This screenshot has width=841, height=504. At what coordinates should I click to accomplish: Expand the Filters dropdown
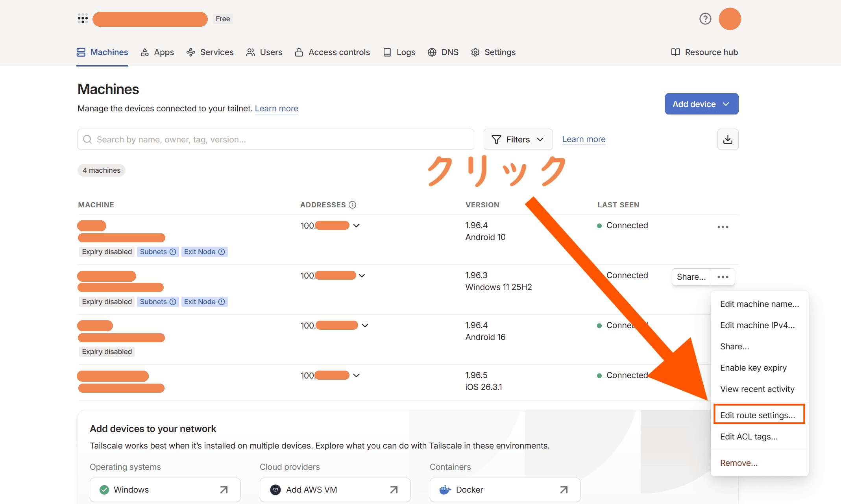coord(518,139)
